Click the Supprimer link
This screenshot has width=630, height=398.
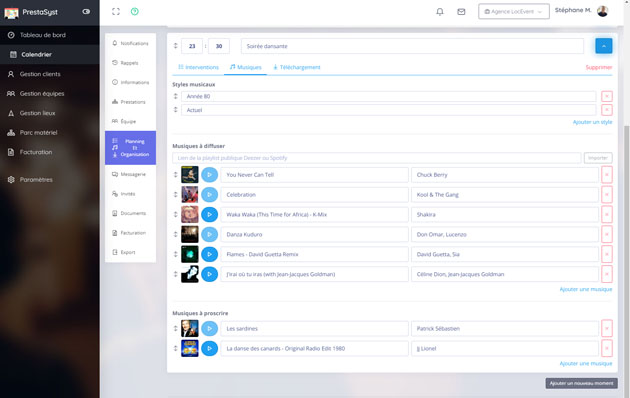point(599,67)
